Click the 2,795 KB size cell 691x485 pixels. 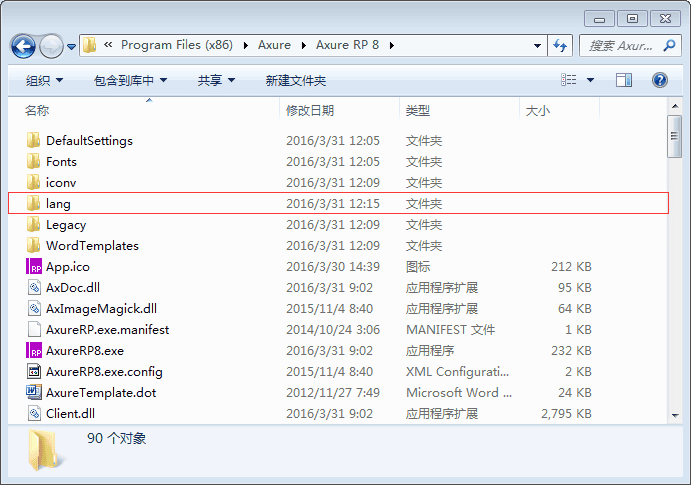(x=566, y=414)
